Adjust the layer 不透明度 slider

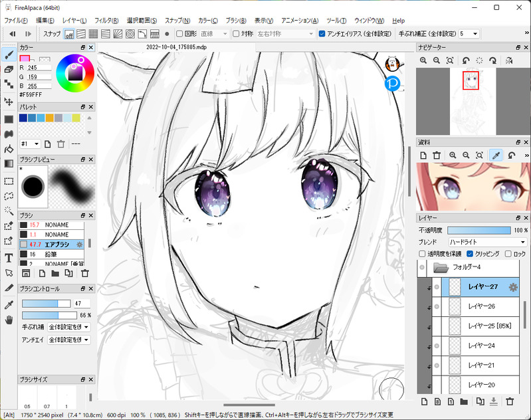(479, 231)
